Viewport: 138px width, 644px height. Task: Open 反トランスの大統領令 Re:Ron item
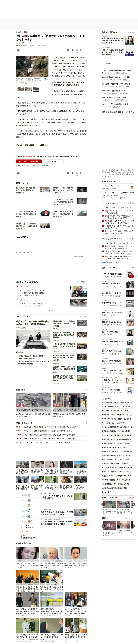(x=110, y=332)
